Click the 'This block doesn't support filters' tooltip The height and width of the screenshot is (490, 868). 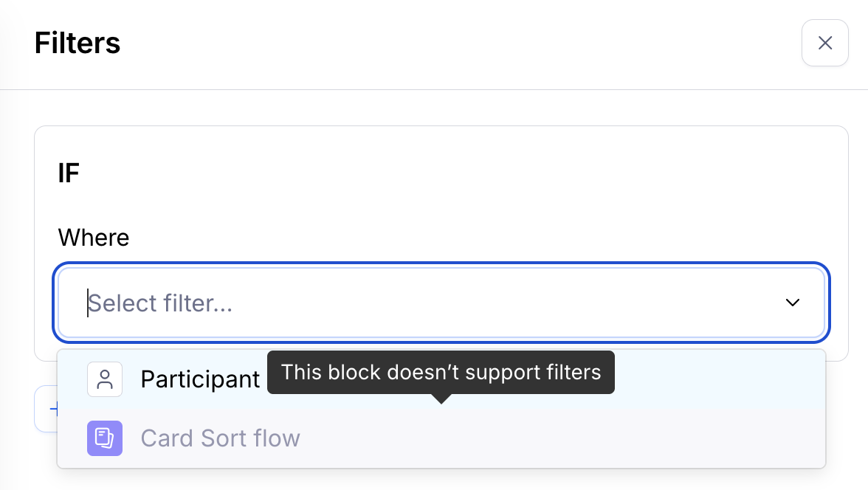pos(441,372)
